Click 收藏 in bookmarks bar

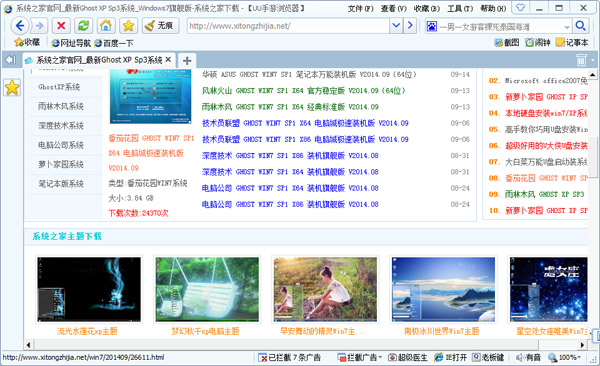(x=27, y=42)
